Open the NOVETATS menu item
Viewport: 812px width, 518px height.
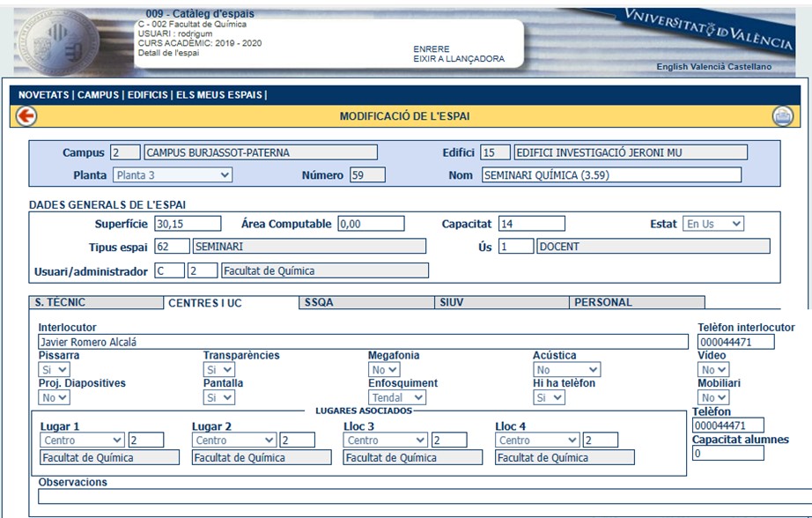[x=43, y=95]
